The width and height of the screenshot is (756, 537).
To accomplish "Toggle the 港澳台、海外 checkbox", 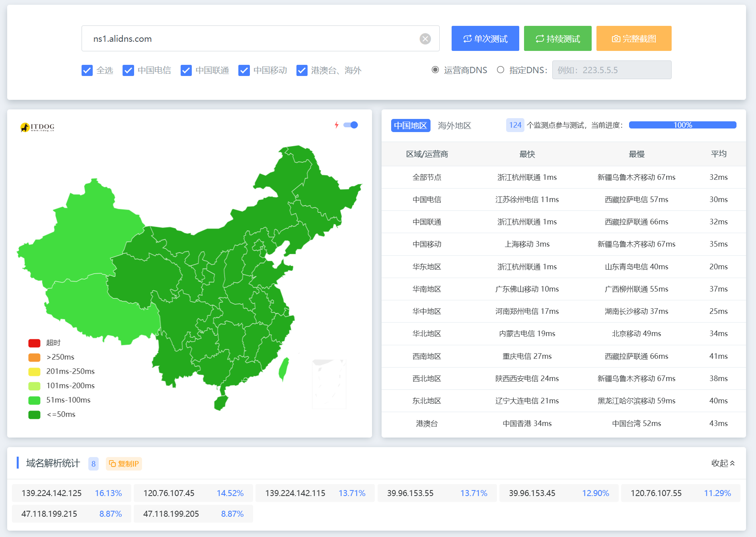I will coord(302,70).
